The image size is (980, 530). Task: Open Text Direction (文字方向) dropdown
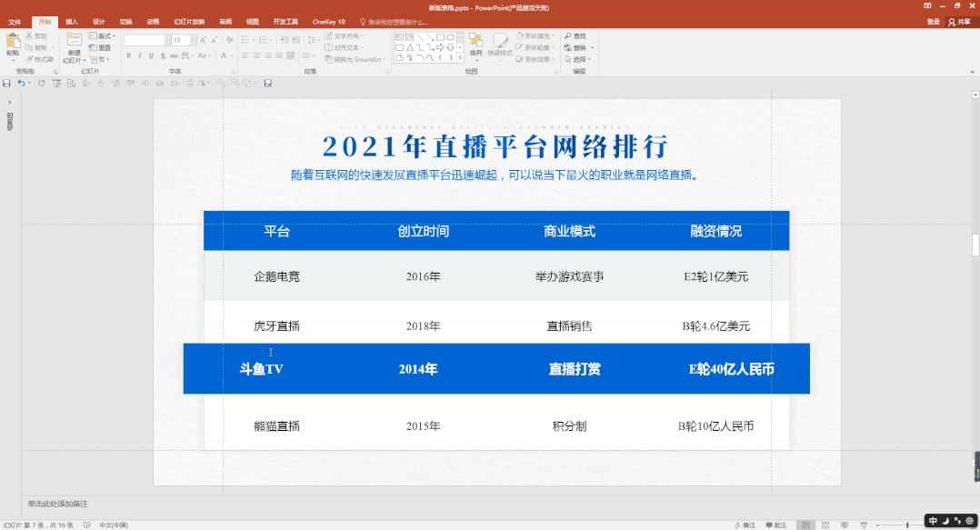pyautogui.click(x=345, y=36)
